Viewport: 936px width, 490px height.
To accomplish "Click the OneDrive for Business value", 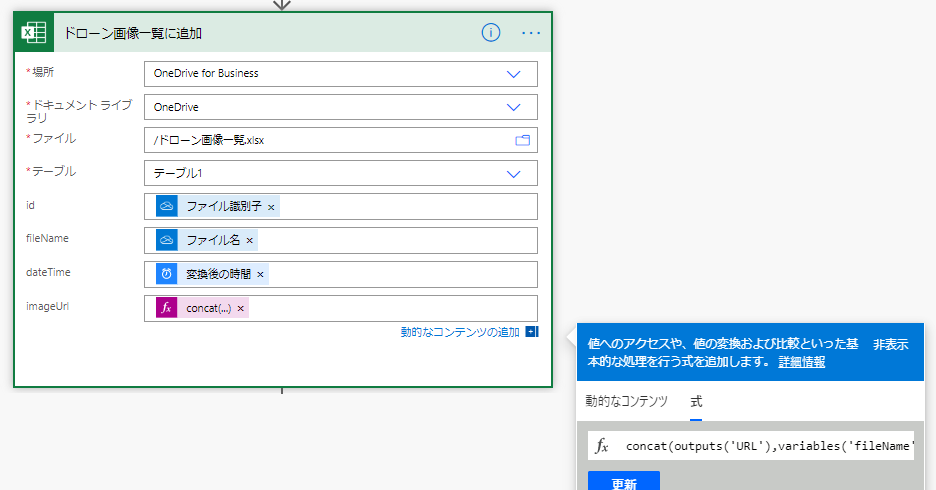I will (x=206, y=73).
